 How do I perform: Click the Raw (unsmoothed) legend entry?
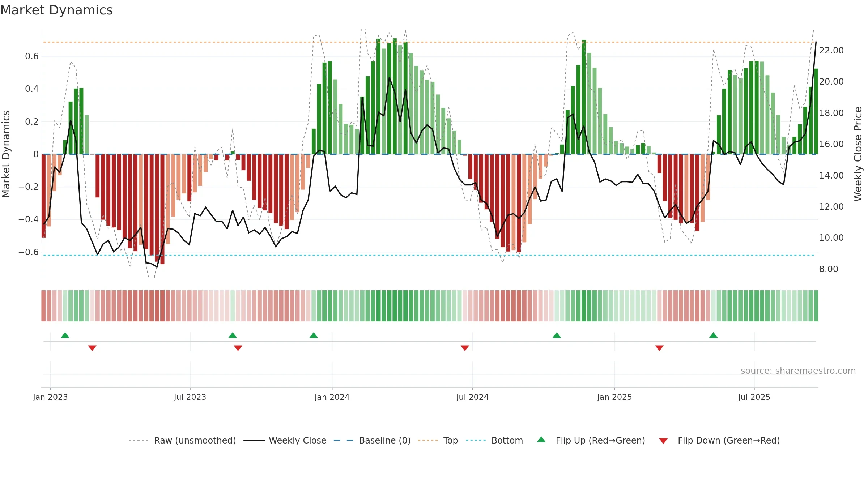pyautogui.click(x=182, y=440)
